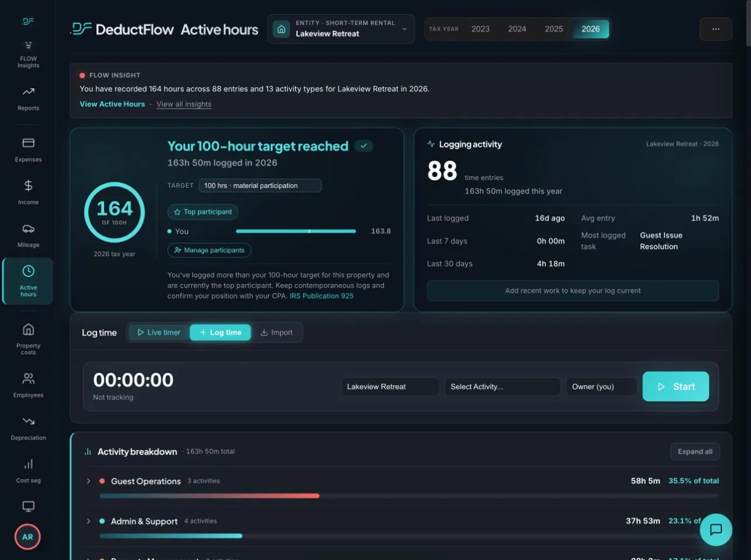Open the chat support bubble
Viewport: 751px width, 560px height.
coord(716,530)
